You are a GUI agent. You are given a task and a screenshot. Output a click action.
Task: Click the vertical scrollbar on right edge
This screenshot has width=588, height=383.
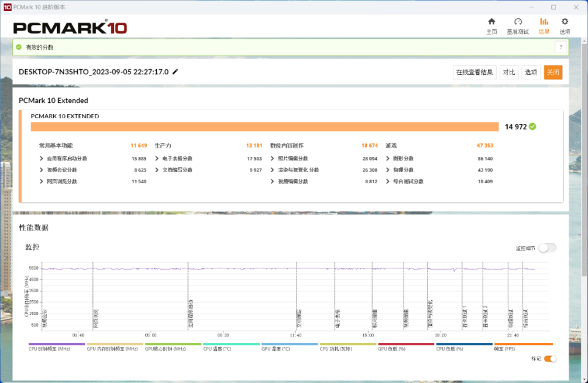point(584,157)
